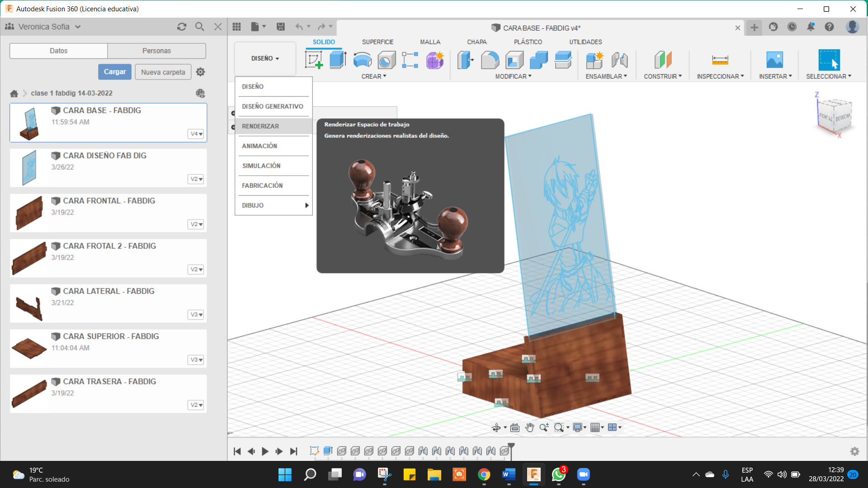Viewport: 868px width, 488px height.
Task: Open the new design tab plus button
Action: [754, 28]
